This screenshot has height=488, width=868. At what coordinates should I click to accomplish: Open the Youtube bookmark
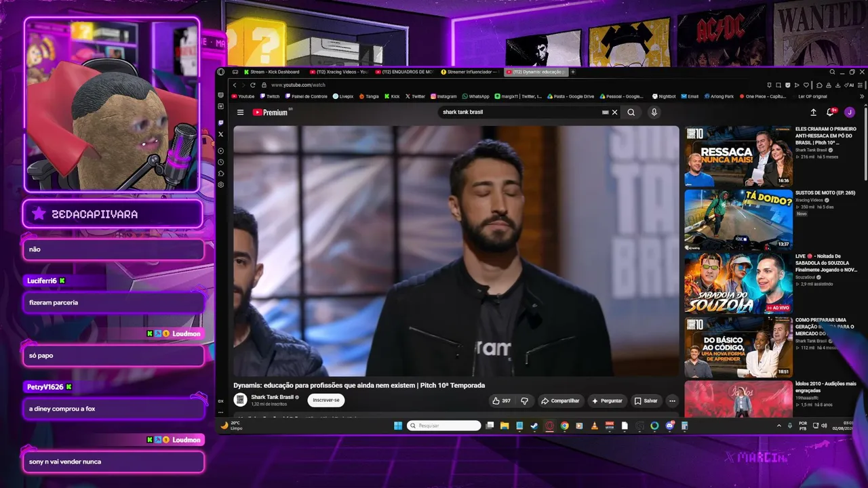(243, 97)
